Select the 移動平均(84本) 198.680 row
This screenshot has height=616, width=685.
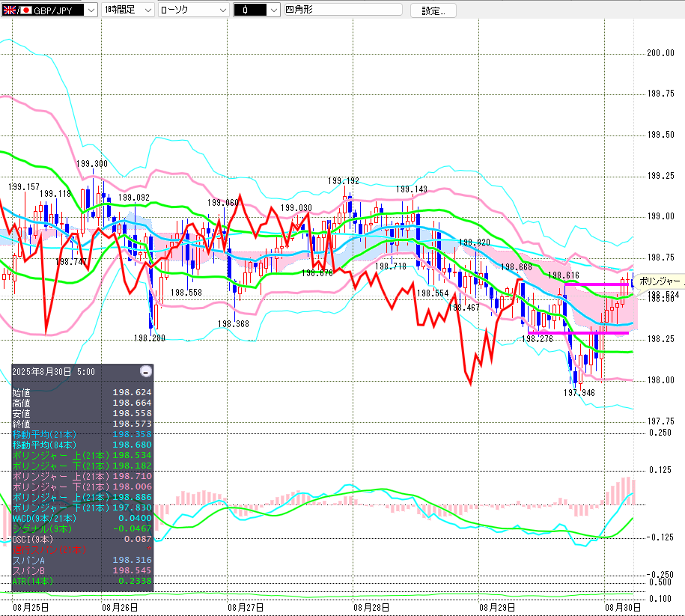[82, 445]
